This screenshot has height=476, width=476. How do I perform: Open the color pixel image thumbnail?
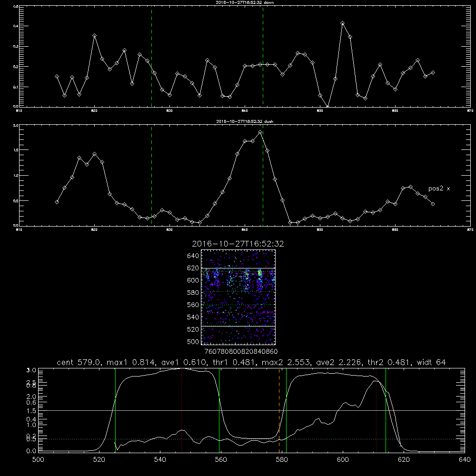point(238,297)
